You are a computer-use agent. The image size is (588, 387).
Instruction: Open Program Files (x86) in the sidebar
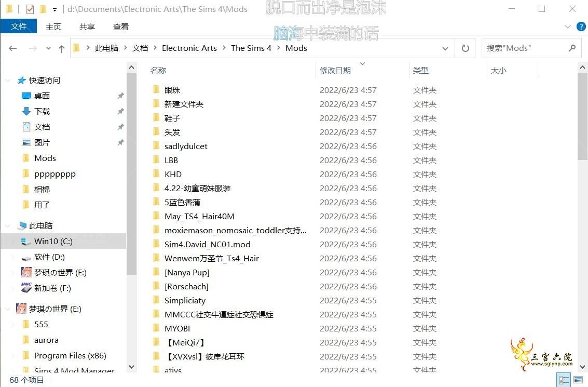[70, 355]
